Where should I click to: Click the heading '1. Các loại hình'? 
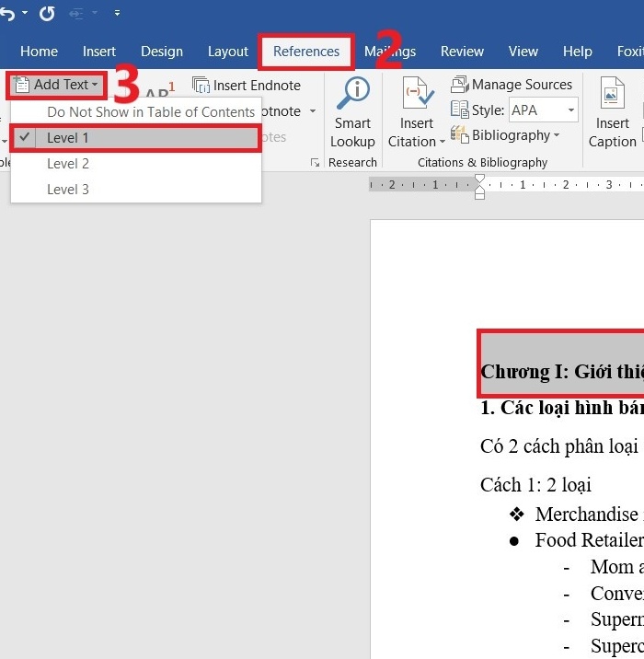click(562, 408)
